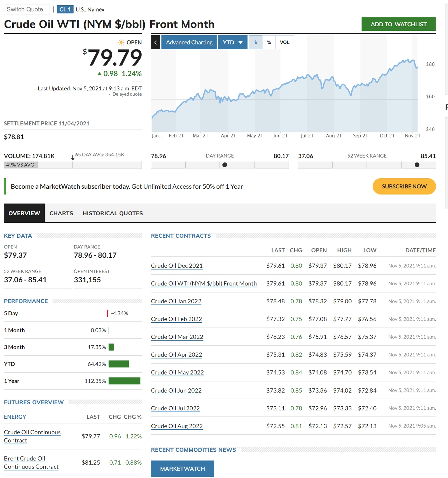Open the HISTORICAL QUOTES tab
Screen dimensions: 448x478
tap(113, 213)
